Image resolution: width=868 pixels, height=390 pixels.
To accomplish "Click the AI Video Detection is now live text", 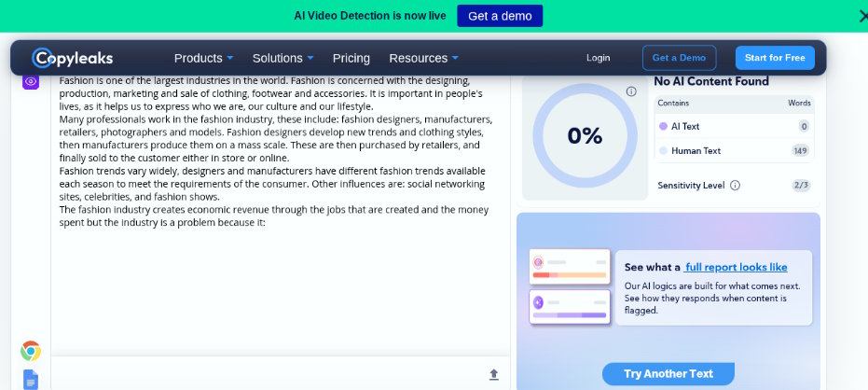I will coord(370,16).
